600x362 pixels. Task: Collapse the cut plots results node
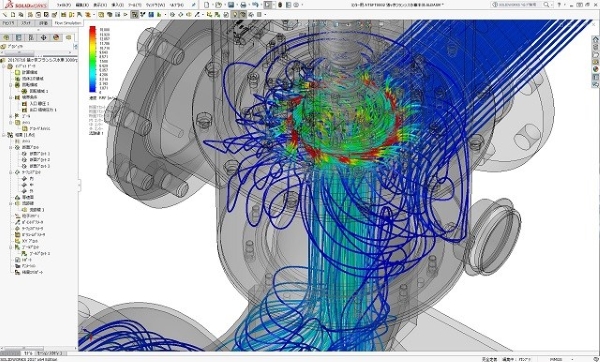11,147
